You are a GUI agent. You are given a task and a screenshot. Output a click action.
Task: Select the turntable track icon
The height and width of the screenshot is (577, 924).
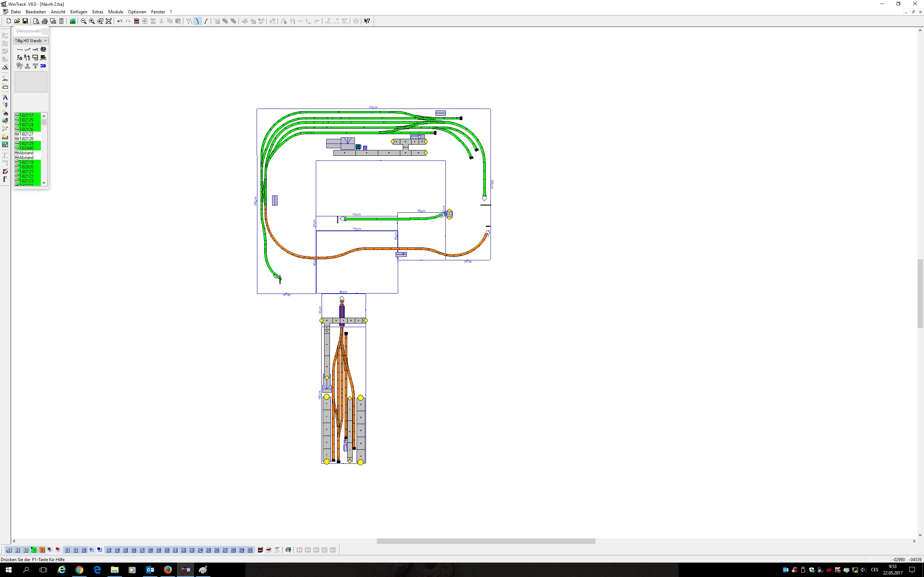tap(43, 49)
